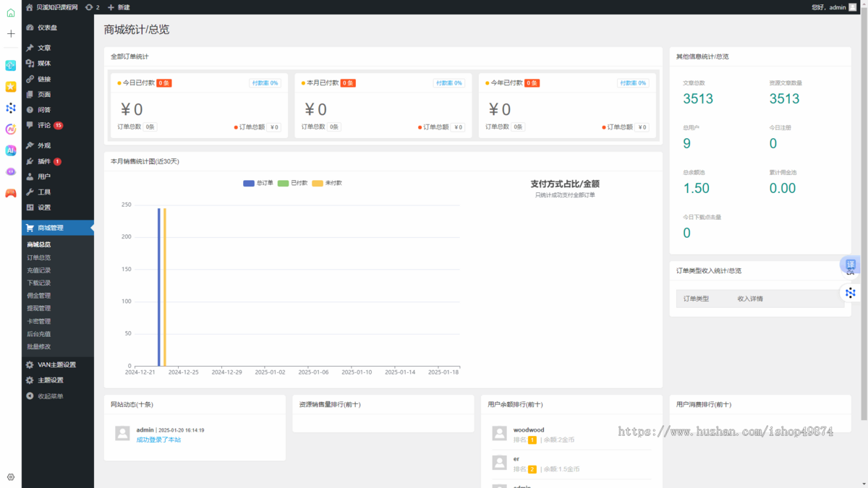Click the 成功登录了本站 activity link
The height and width of the screenshot is (488, 868).
click(x=158, y=440)
